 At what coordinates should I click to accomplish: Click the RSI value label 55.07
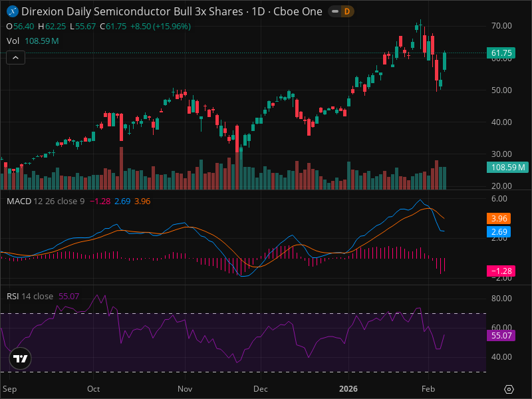tap(501, 336)
